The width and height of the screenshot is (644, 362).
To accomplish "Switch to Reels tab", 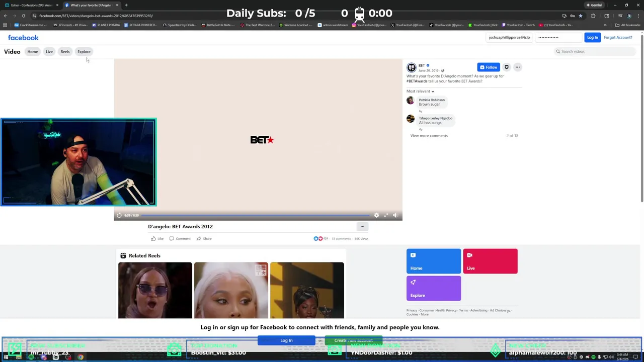I will click(65, 52).
